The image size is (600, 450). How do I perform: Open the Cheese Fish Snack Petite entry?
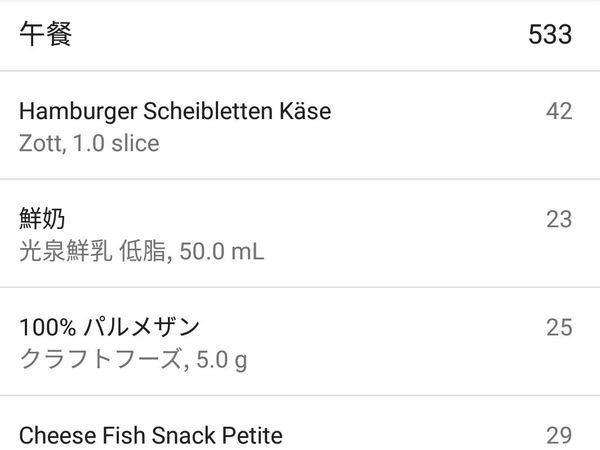[151, 435]
